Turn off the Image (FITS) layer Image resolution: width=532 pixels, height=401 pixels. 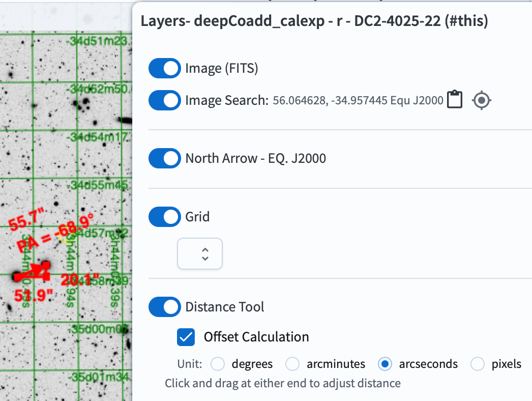coord(164,68)
